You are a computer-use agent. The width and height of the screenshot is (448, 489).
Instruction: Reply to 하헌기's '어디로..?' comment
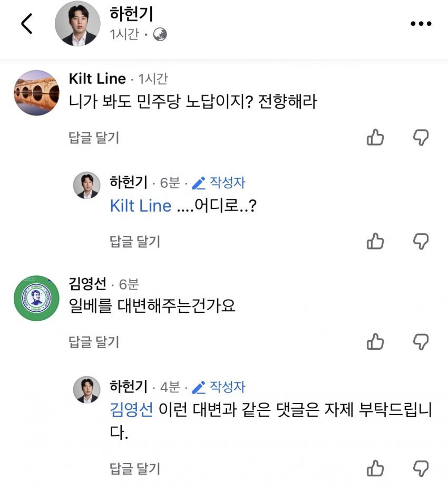(135, 242)
